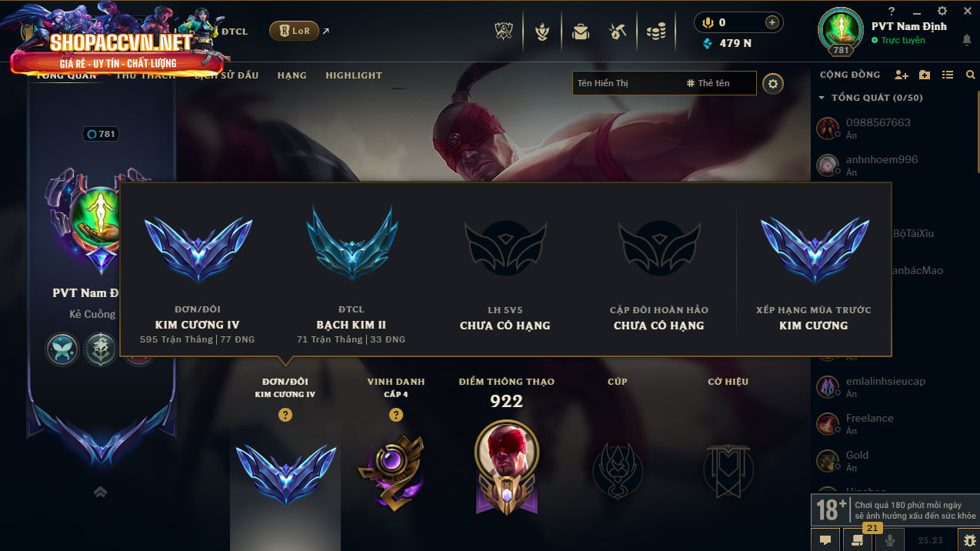Collapse the TỔNG QUÁT friend group
The height and width of the screenshot is (551, 980).
point(870,98)
